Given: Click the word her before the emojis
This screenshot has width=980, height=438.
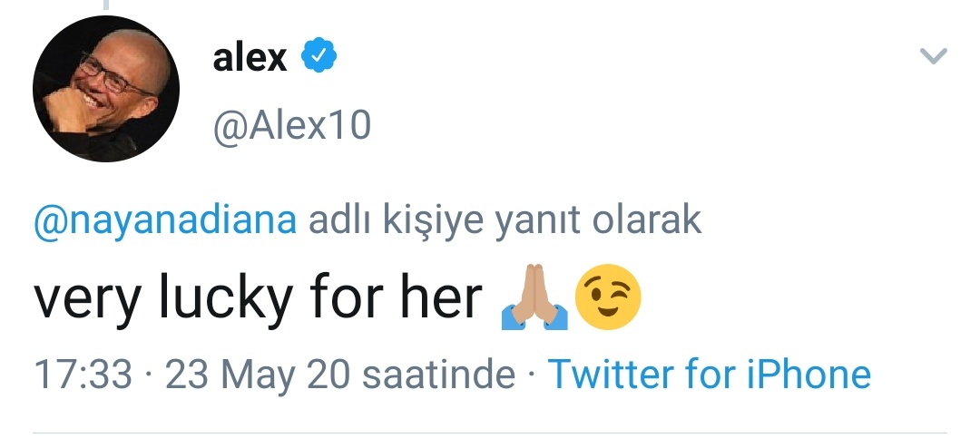Looking at the screenshot, I should (441, 295).
